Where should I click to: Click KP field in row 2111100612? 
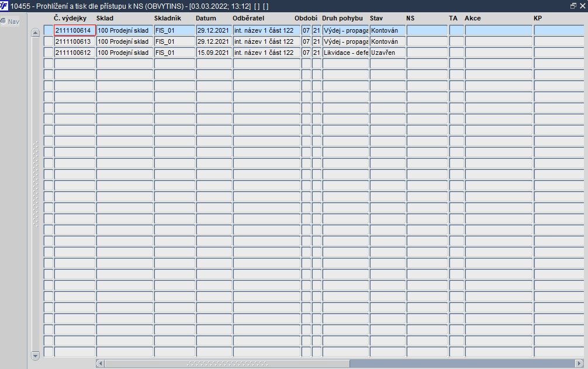coord(561,53)
